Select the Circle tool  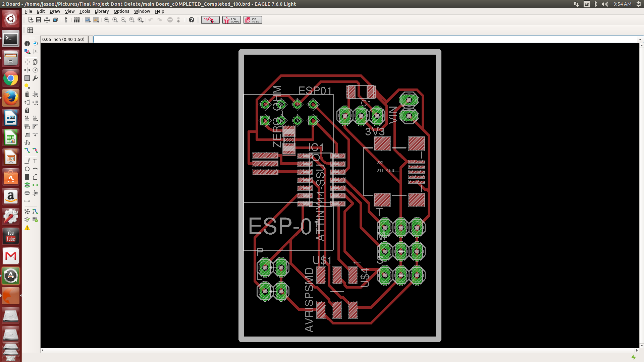[27, 169]
